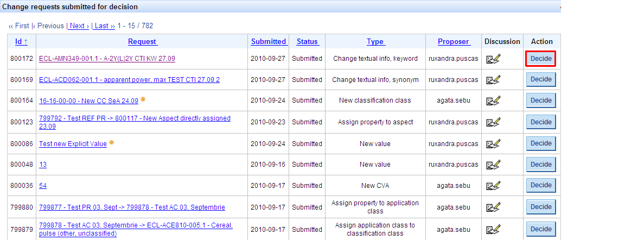This screenshot has width=644, height=240.
Task: Go to Next page of results
Action: point(79,26)
